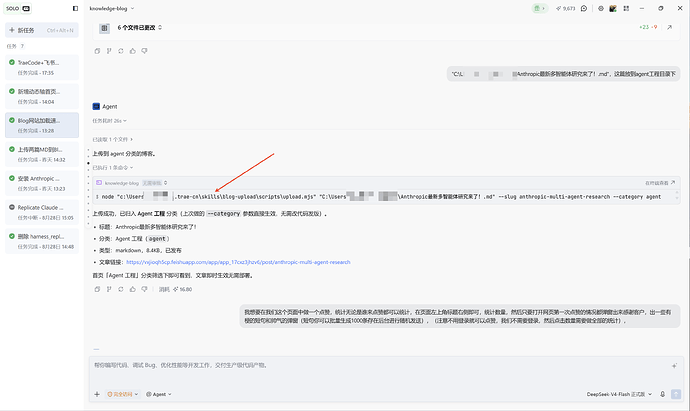The image size is (690, 411).
Task: Click the four-square layout grid icon
Action: point(626,8)
